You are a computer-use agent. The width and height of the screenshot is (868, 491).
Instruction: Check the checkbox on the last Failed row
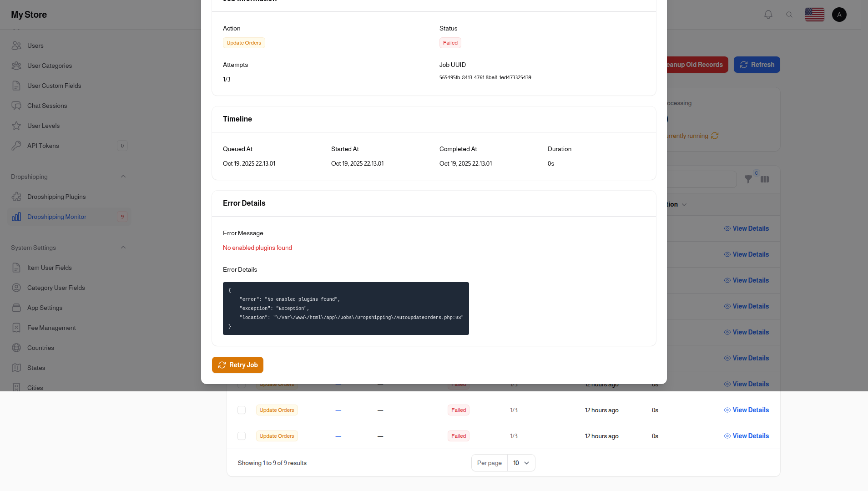[242, 435]
